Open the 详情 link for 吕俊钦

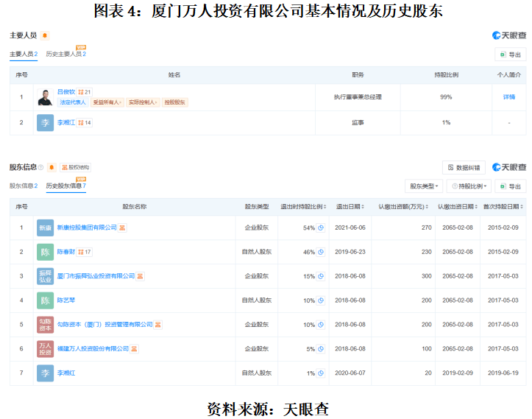(x=508, y=97)
